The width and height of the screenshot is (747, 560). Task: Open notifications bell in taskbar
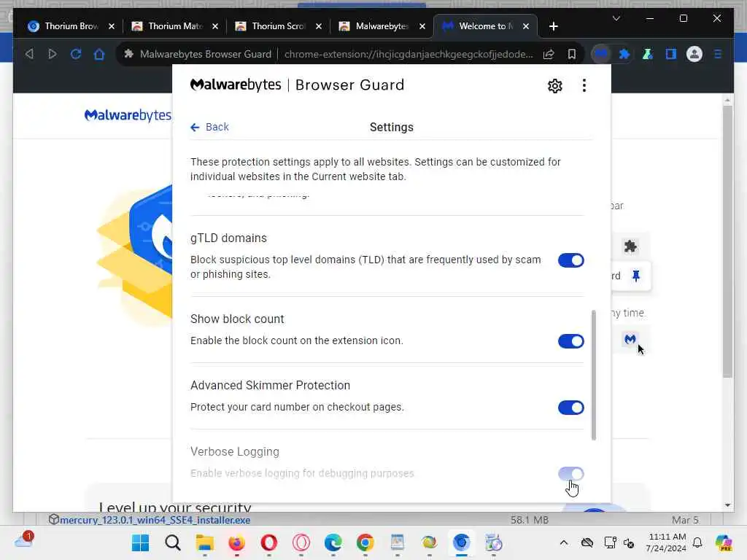click(x=697, y=542)
